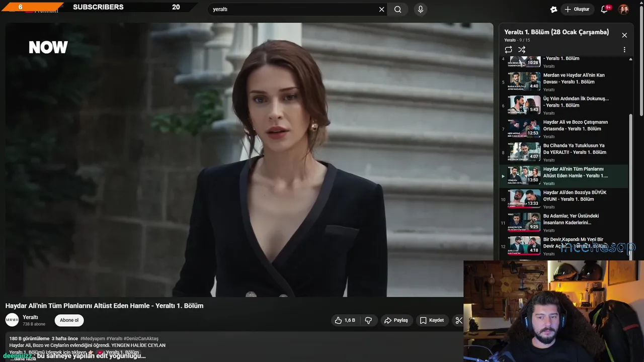Clear the search box with the X icon
The image size is (644, 362).
pyautogui.click(x=381, y=9)
